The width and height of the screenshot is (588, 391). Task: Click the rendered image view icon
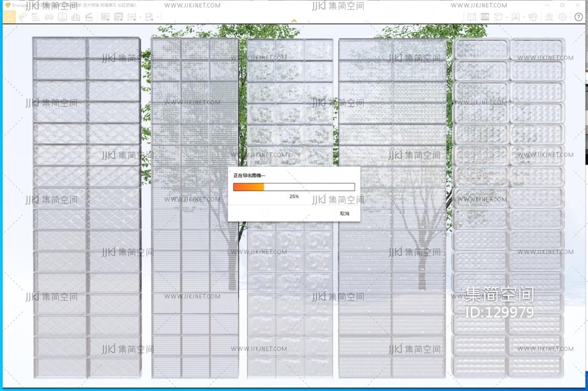coord(485,17)
